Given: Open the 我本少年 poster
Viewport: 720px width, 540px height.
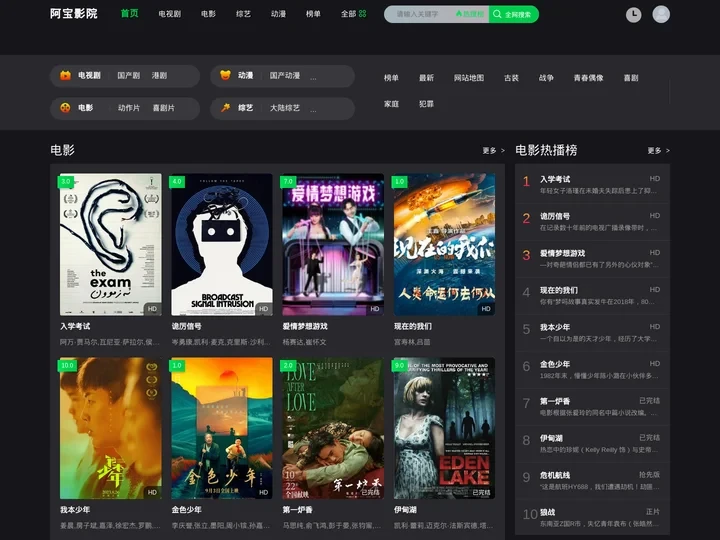Looking at the screenshot, I should [111, 428].
